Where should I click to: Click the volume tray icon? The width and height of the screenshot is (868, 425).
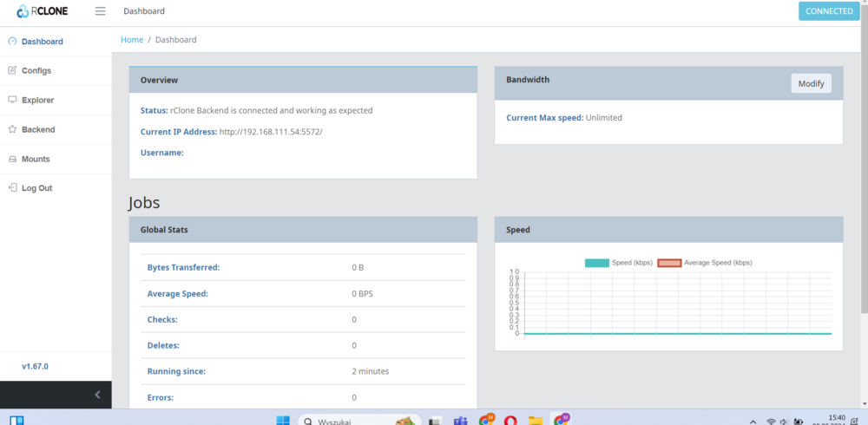coord(784,422)
